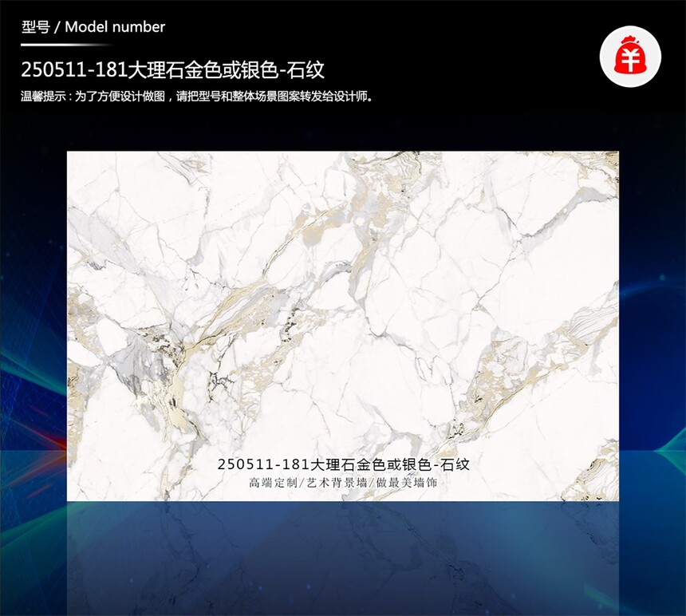
Task: Open the white marble slab product image
Action: point(342,326)
